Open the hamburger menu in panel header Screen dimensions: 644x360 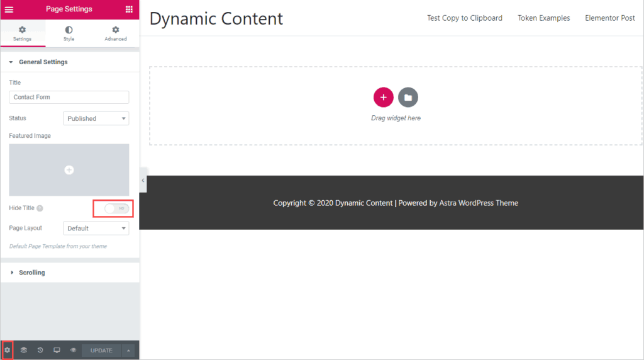(9, 9)
